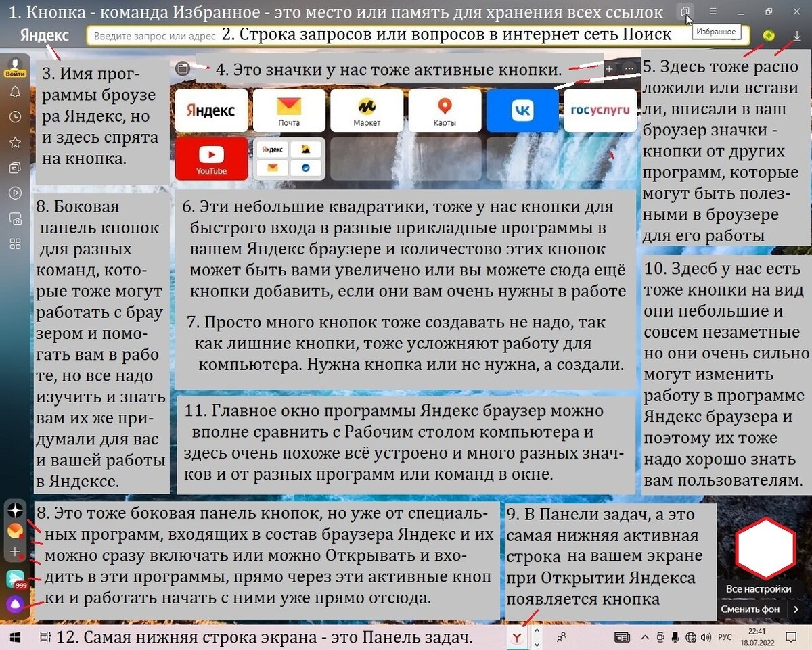Open network globe icon in tray

(x=690, y=637)
